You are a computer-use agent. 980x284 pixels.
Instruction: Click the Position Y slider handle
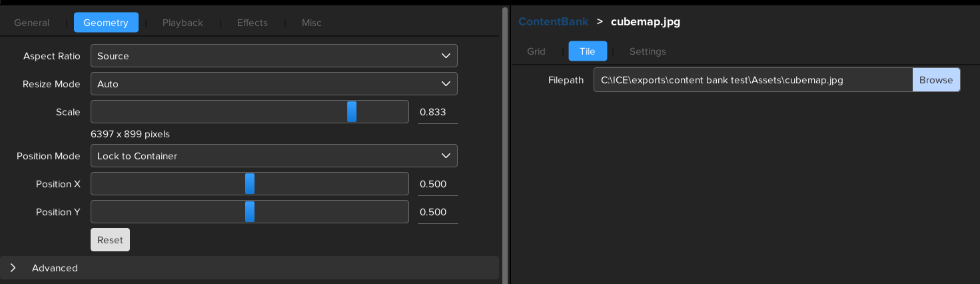pyautogui.click(x=250, y=212)
